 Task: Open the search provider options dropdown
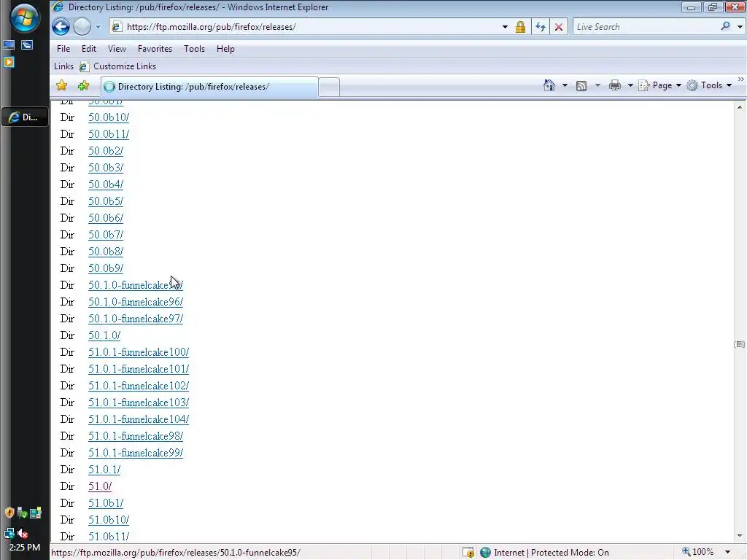740,27
